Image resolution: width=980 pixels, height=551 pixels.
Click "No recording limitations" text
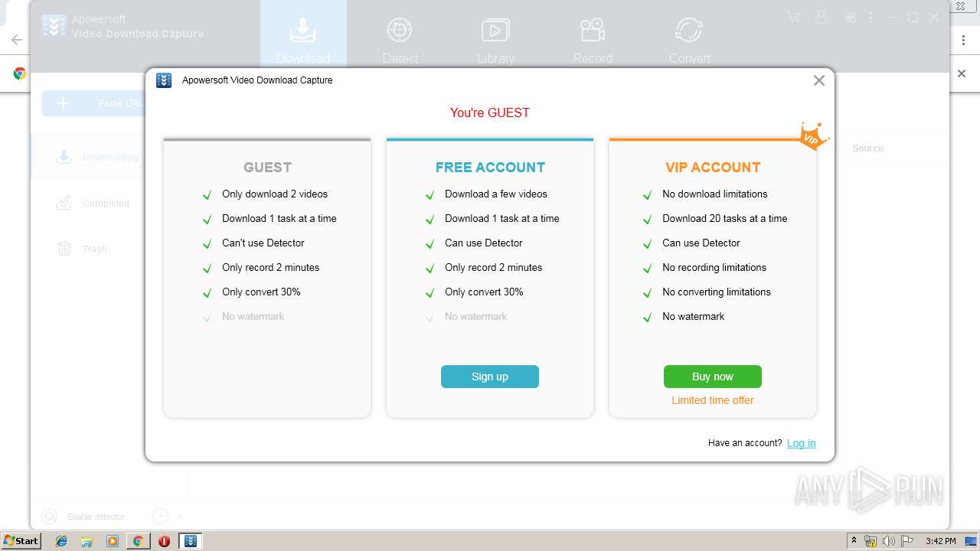tap(714, 267)
